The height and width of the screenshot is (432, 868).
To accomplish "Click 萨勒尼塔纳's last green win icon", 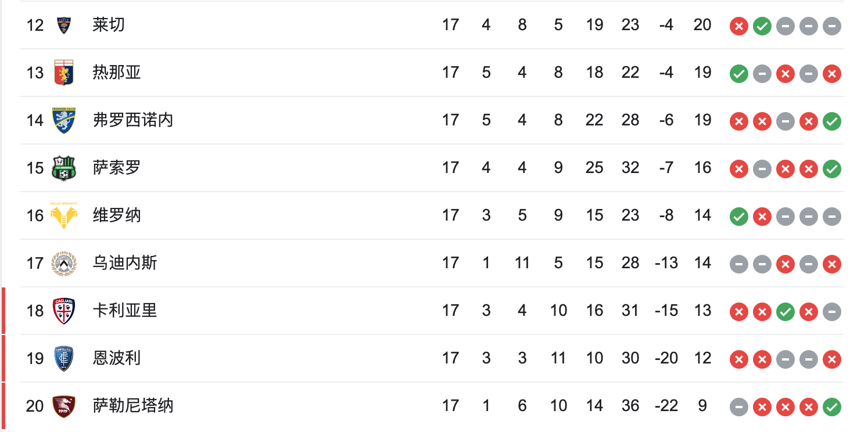I will point(832,407).
